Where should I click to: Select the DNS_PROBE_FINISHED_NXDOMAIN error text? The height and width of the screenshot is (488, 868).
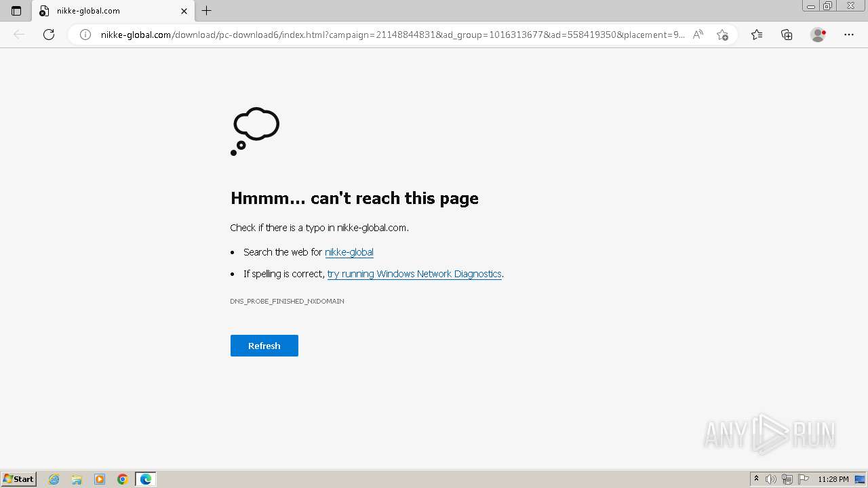[287, 301]
